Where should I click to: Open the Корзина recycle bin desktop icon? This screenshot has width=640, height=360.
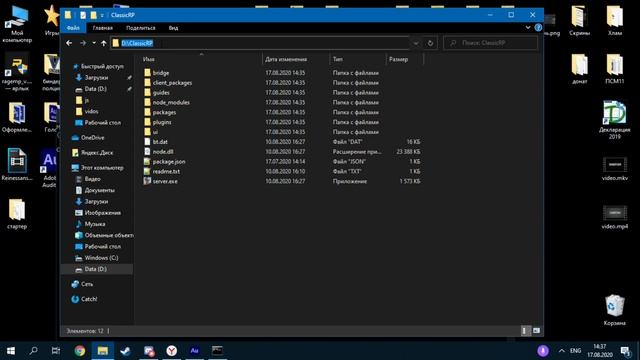pos(614,311)
